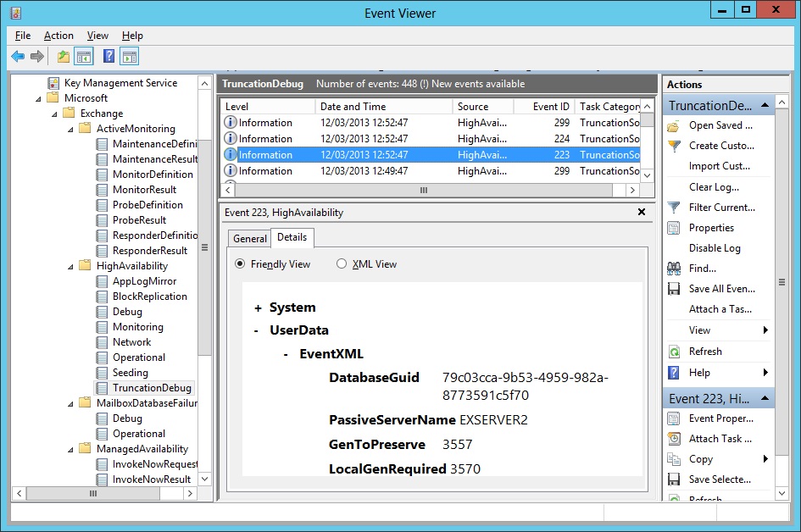Image resolution: width=801 pixels, height=532 pixels.
Task: Click the Filter Current Log funnel icon
Action: [674, 208]
